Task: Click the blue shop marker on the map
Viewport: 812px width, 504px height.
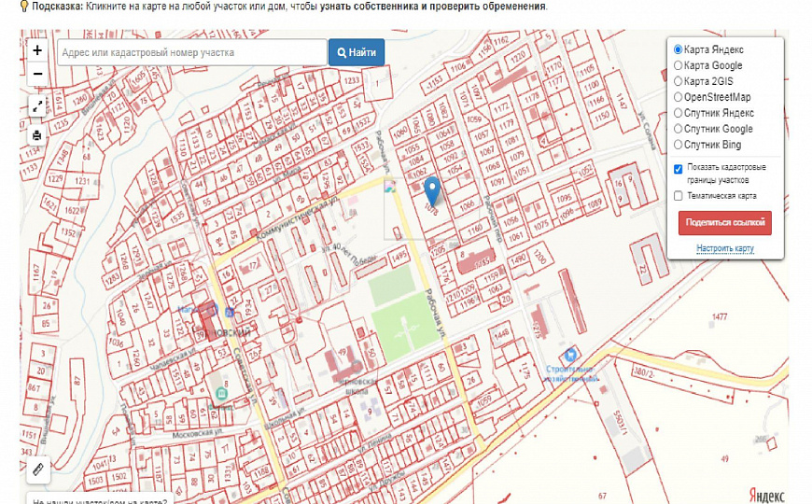Action: pyautogui.click(x=568, y=356)
